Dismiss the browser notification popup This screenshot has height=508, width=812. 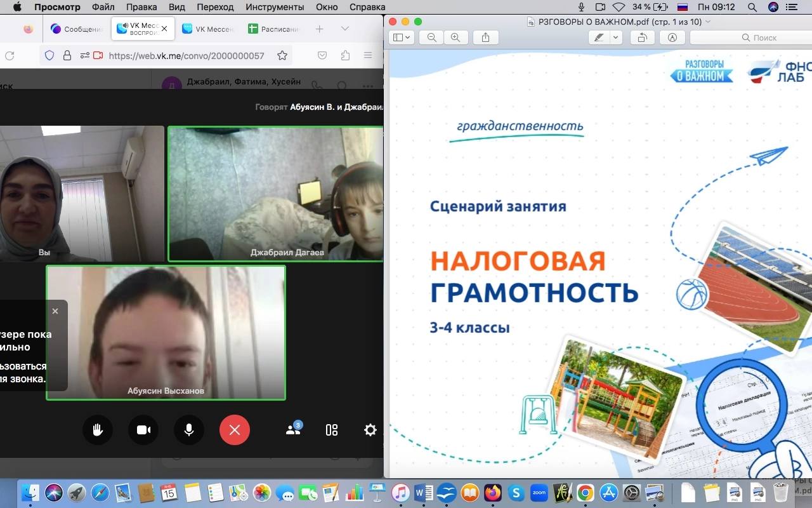pyautogui.click(x=55, y=311)
